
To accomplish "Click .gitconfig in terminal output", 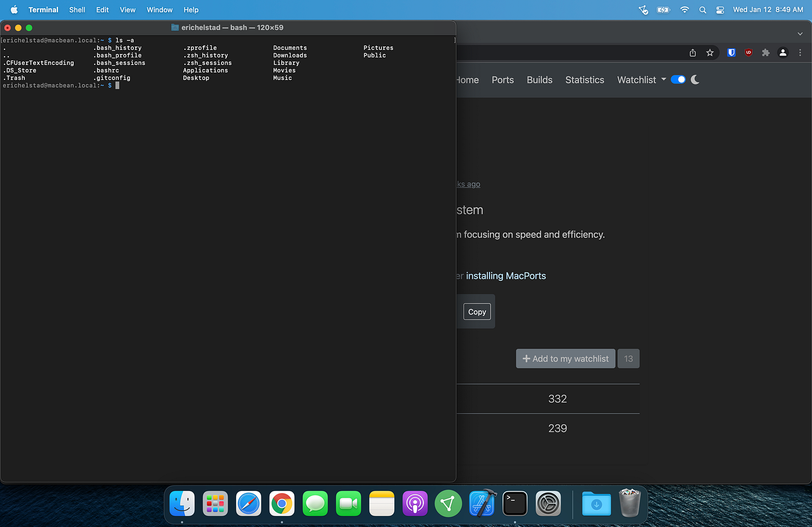I will click(x=111, y=78).
